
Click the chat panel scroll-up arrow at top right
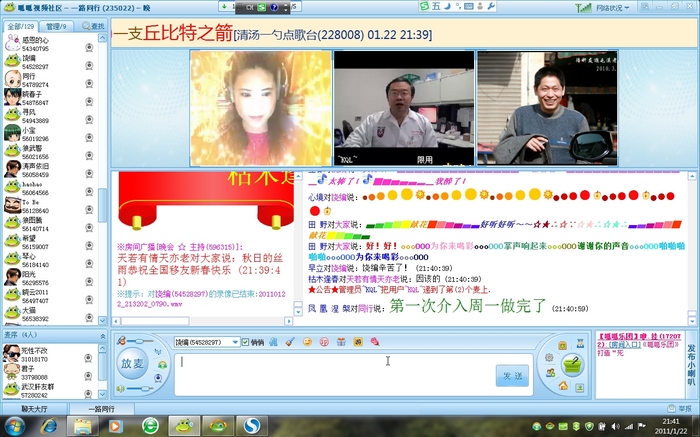[x=692, y=176]
